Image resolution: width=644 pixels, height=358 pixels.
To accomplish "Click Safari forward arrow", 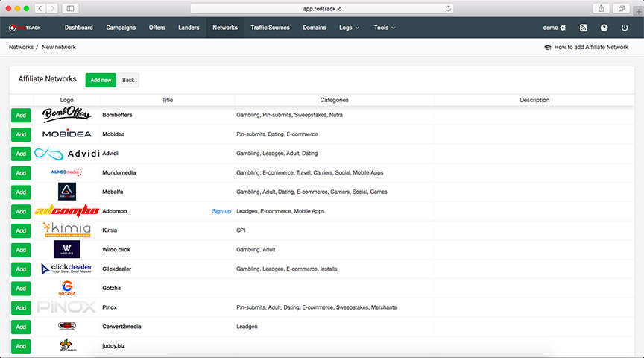I will [x=51, y=8].
